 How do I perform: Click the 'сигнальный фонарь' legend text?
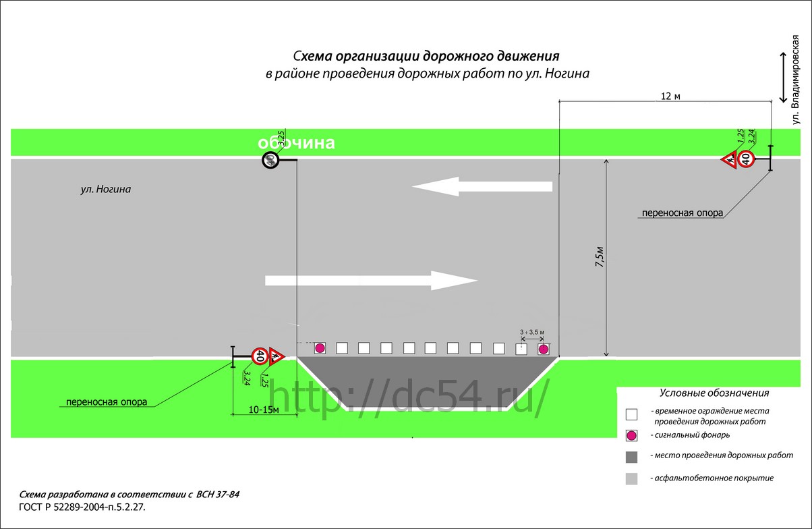coord(690,435)
